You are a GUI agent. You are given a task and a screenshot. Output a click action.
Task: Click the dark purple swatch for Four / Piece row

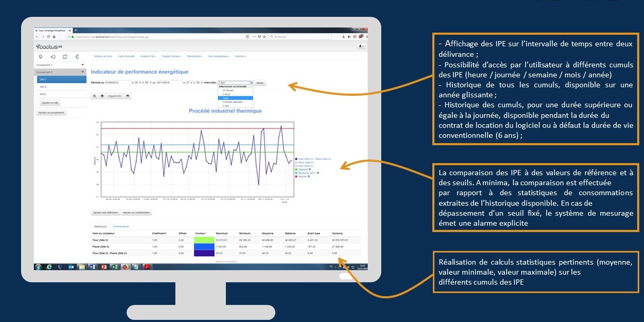pos(203,253)
